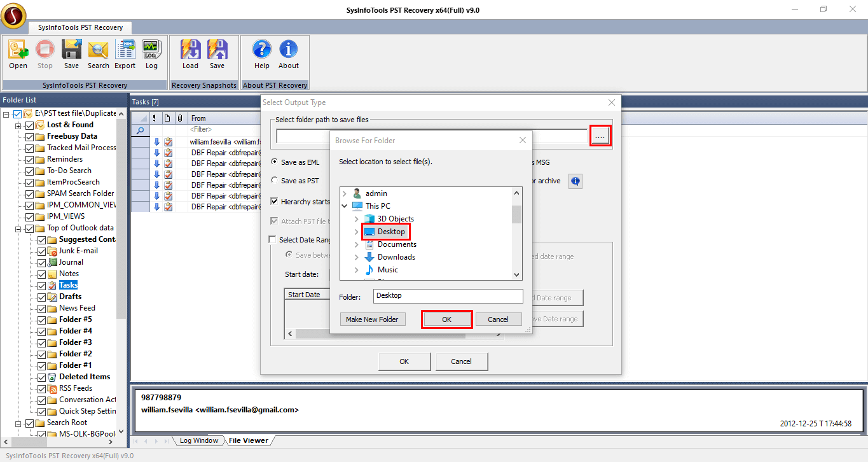This screenshot has height=462, width=868.
Task: Toggle the Hierarchy starts checkbox
Action: coord(274,202)
